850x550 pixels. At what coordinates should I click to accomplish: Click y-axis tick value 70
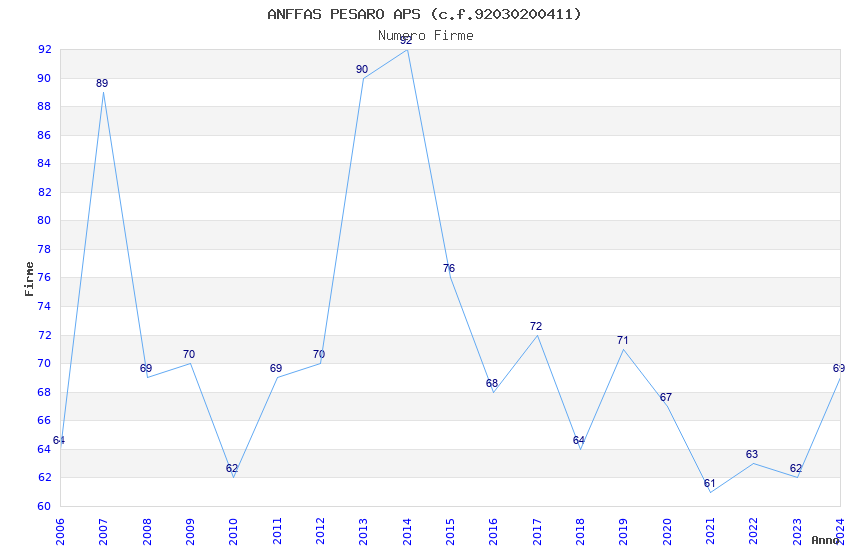click(44, 363)
